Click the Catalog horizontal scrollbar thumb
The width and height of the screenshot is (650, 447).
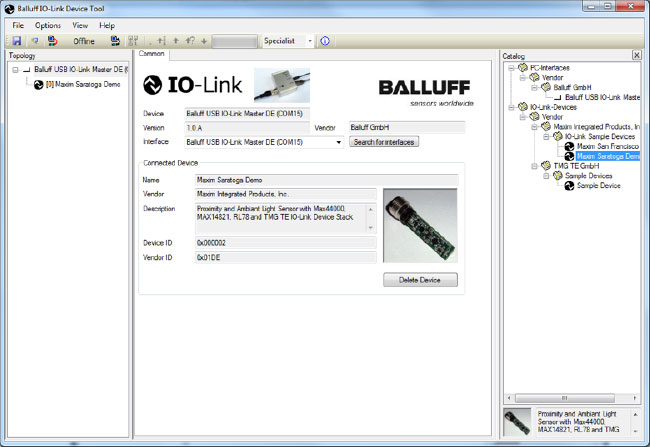565,398
